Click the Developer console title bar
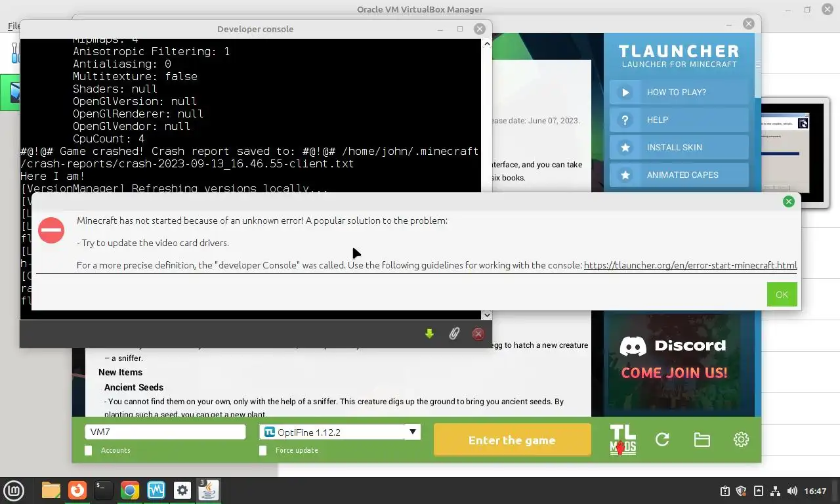Viewport: 840px width, 504px height. (255, 29)
